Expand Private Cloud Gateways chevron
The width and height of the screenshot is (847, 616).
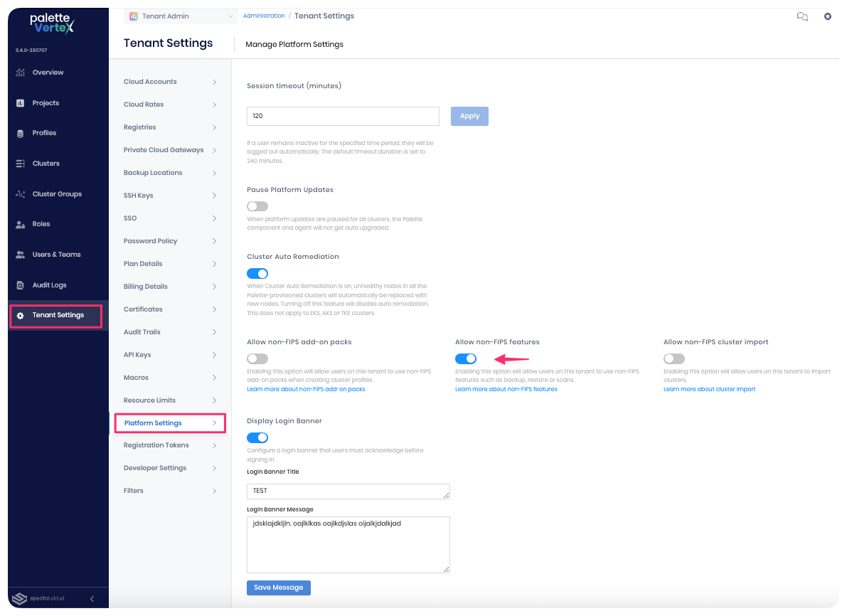215,150
